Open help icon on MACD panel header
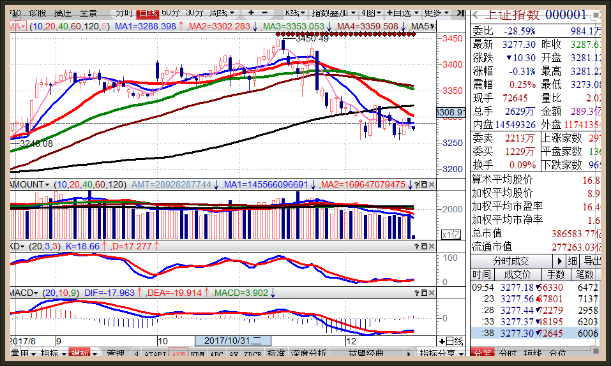 pos(417,293)
